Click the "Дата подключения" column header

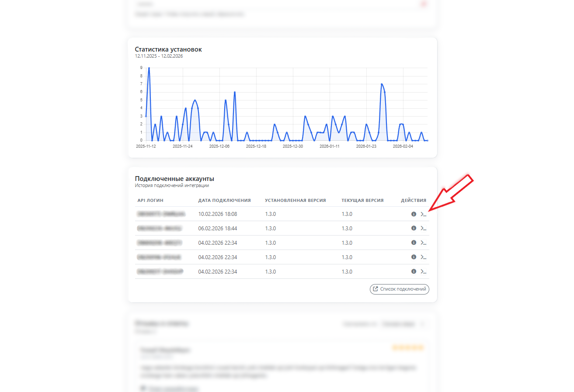[224, 201]
